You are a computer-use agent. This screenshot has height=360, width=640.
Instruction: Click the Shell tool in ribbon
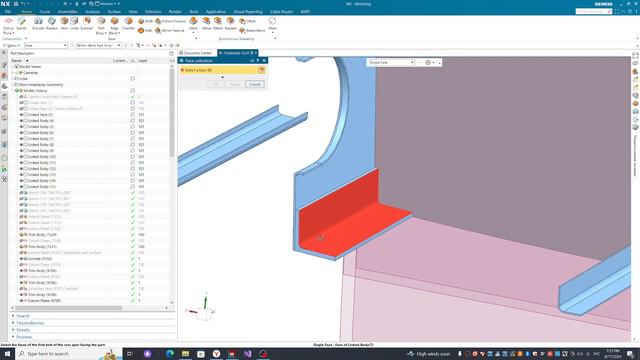(x=145, y=30)
